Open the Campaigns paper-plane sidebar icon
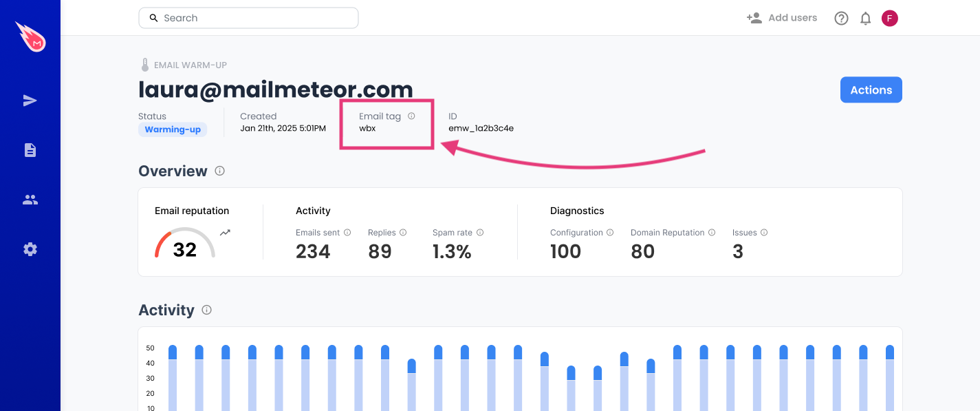This screenshot has height=411, width=980. pos(30,101)
